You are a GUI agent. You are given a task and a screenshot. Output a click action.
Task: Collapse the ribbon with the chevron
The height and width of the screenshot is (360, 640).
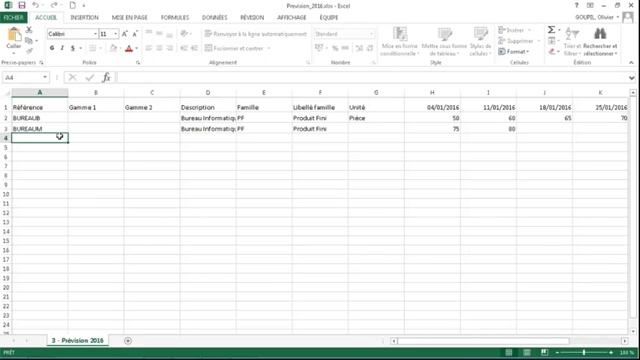(x=631, y=63)
